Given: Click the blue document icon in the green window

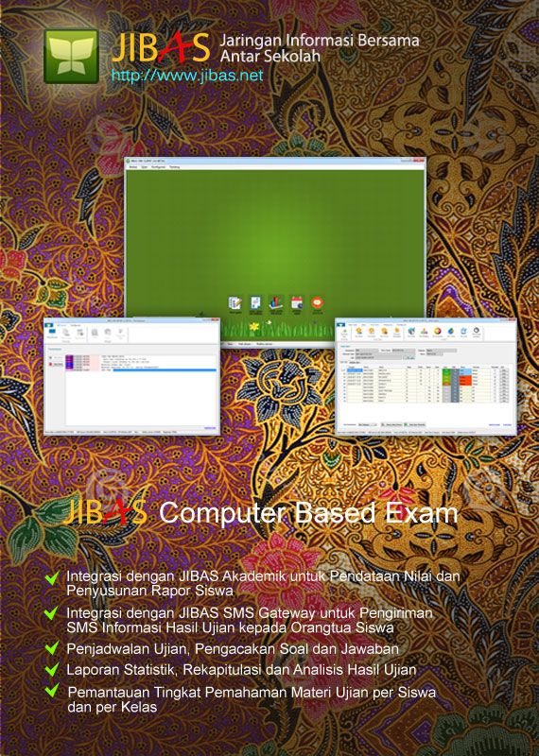Looking at the screenshot, I should click(x=255, y=303).
